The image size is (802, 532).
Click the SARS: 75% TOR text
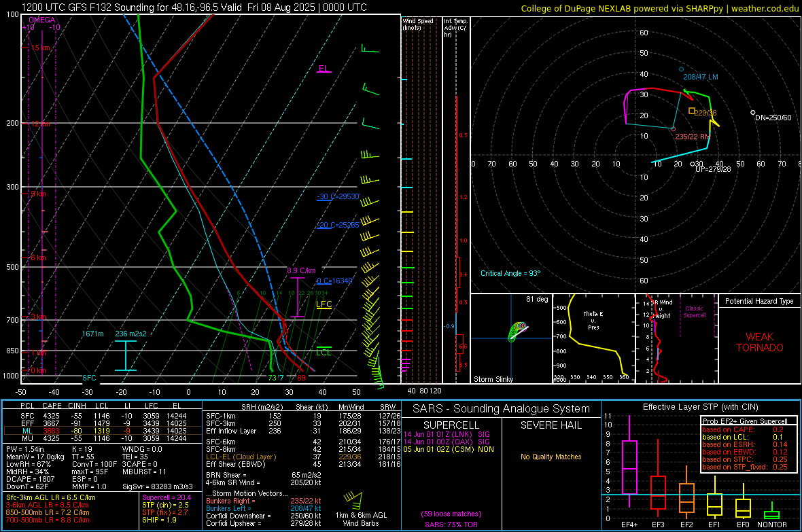pos(451,525)
